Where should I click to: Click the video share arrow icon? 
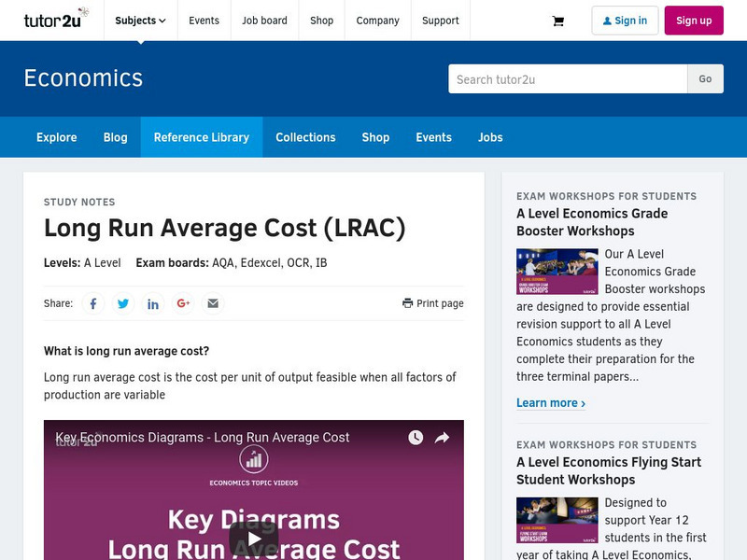(443, 438)
